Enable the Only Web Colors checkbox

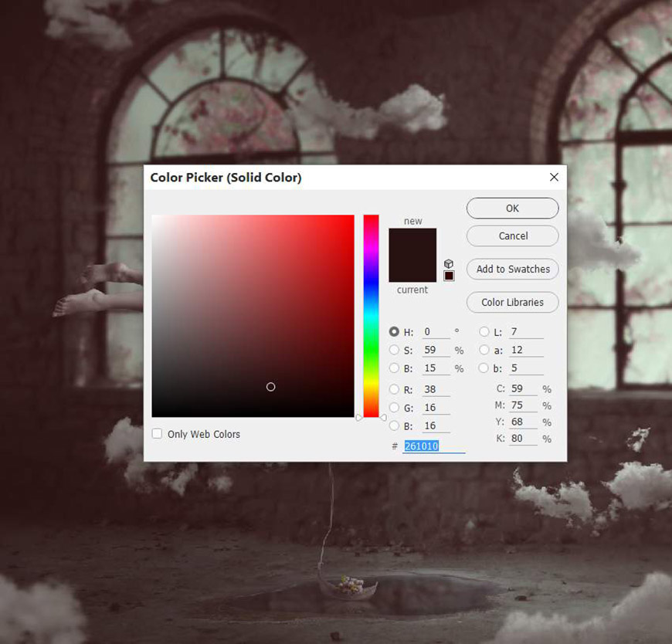point(157,434)
